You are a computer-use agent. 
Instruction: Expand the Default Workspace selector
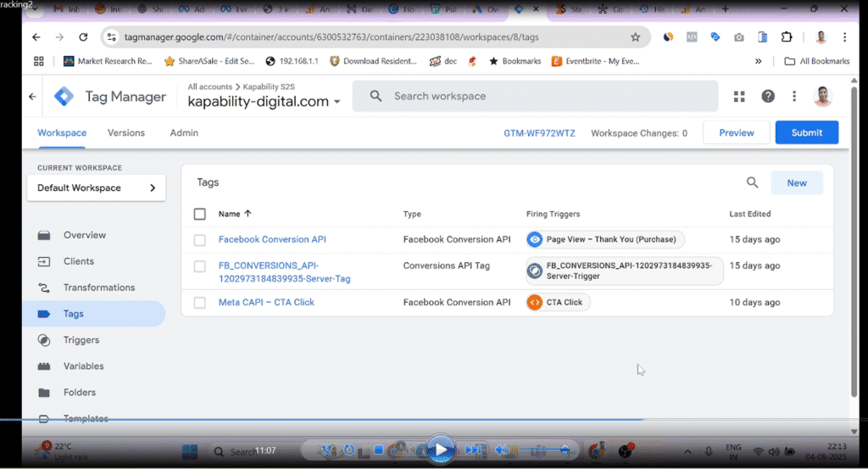pos(96,188)
